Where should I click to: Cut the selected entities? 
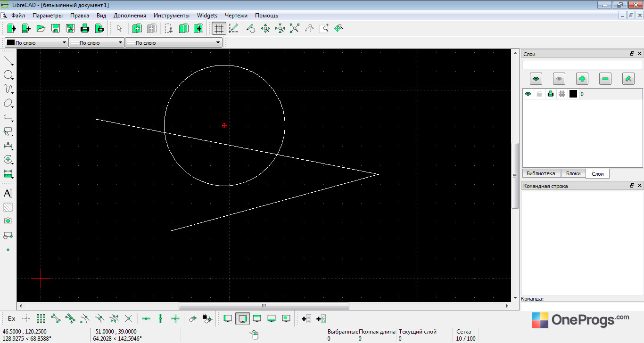click(169, 28)
